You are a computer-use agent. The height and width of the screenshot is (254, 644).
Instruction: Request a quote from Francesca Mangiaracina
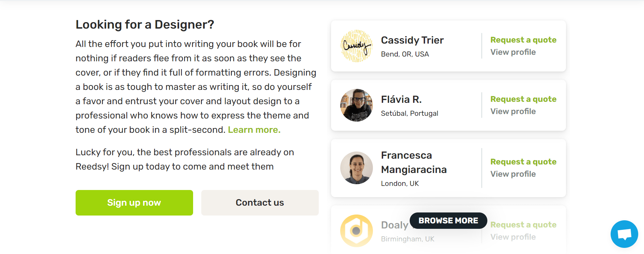click(523, 162)
